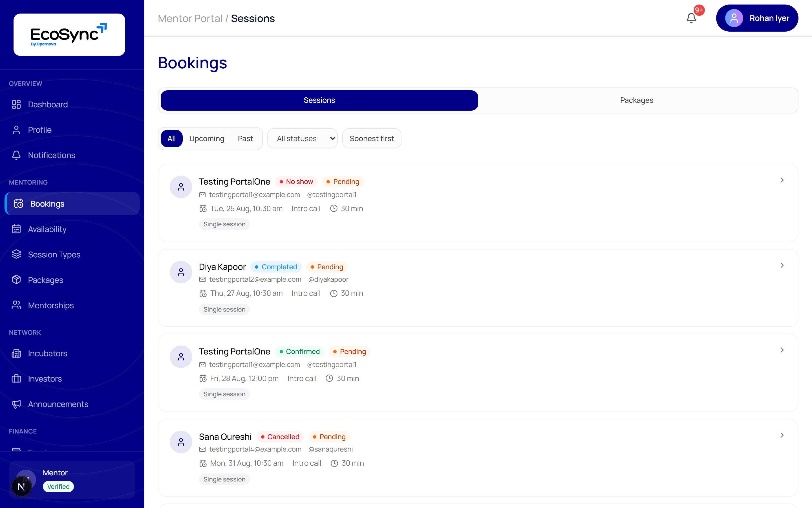
Task: Switch to the Sessions tab
Action: (319, 100)
